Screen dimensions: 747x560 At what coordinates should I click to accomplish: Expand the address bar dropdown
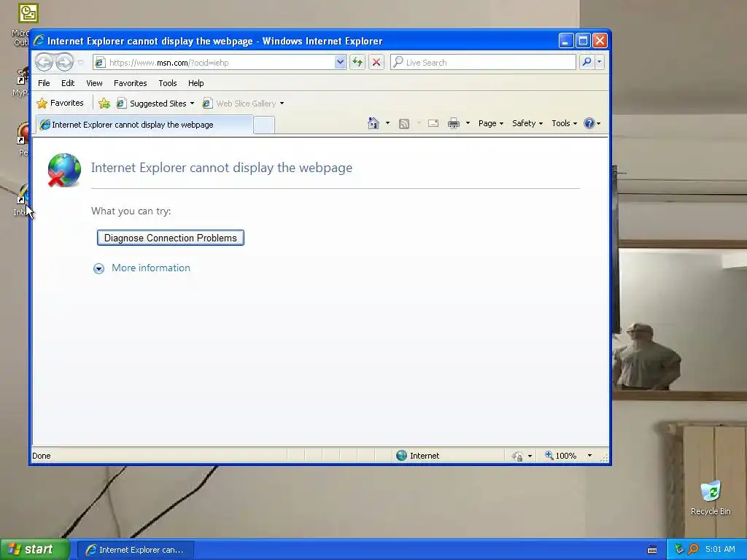[x=340, y=63]
